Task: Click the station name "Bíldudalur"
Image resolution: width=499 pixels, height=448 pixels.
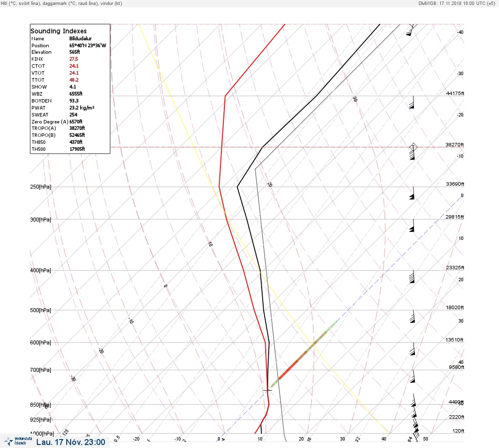Action: [x=81, y=38]
